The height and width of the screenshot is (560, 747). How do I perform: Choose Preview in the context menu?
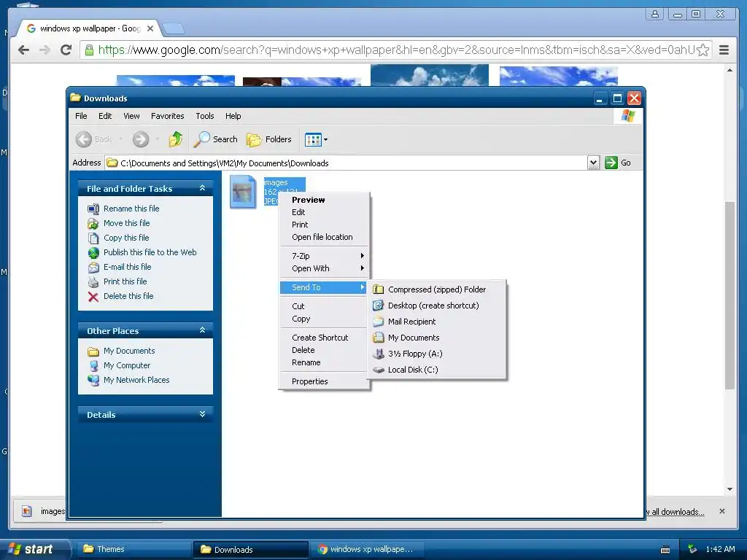[x=324, y=200]
